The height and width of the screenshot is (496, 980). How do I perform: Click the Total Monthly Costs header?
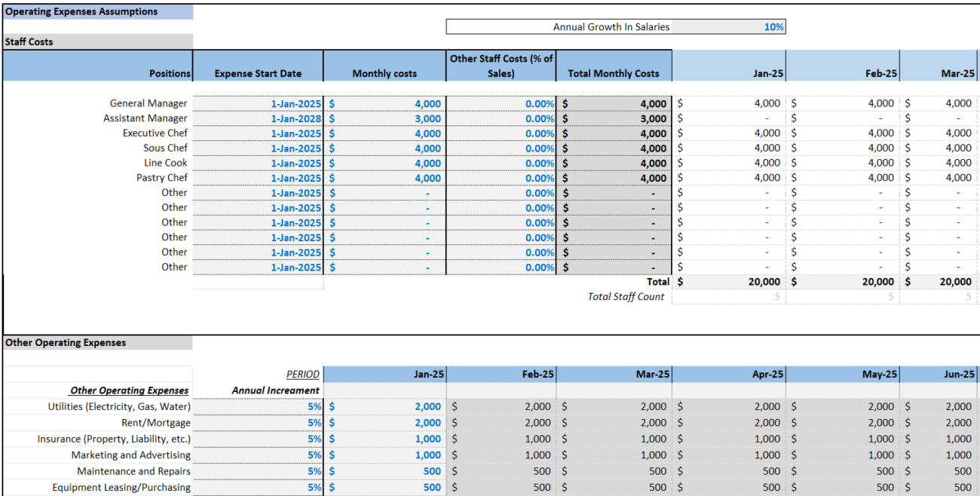tap(614, 66)
